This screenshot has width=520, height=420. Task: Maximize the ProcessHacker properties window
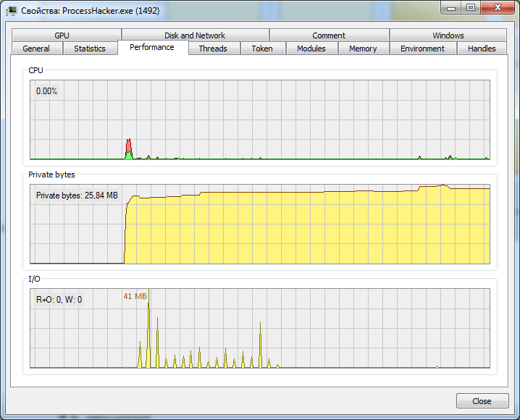tap(471, 8)
